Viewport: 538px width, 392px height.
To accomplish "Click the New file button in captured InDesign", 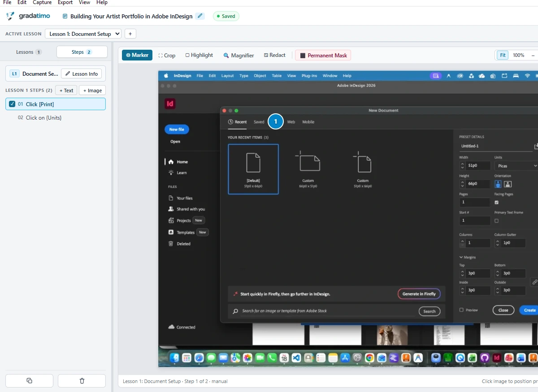I will pyautogui.click(x=177, y=129).
